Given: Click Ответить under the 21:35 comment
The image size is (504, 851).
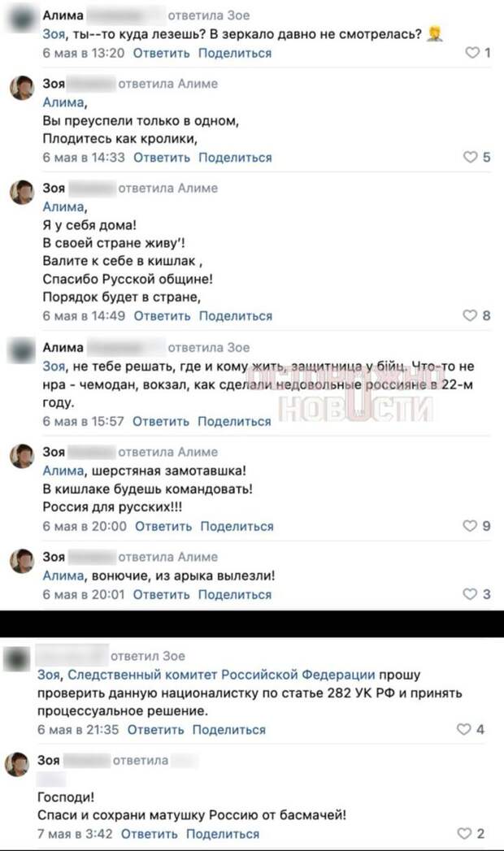Looking at the screenshot, I should tap(156, 729).
